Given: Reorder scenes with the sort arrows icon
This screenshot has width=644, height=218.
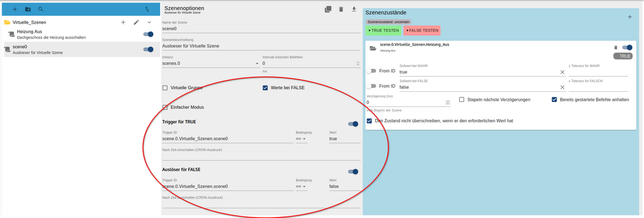Looking at the screenshot, I should pos(148,9).
